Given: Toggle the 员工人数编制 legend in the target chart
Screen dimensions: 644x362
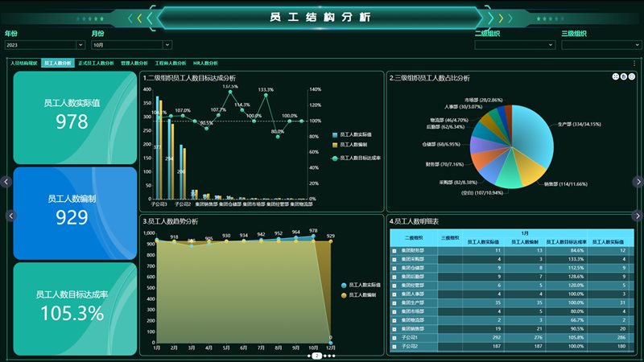Looking at the screenshot, I should click(350, 145).
